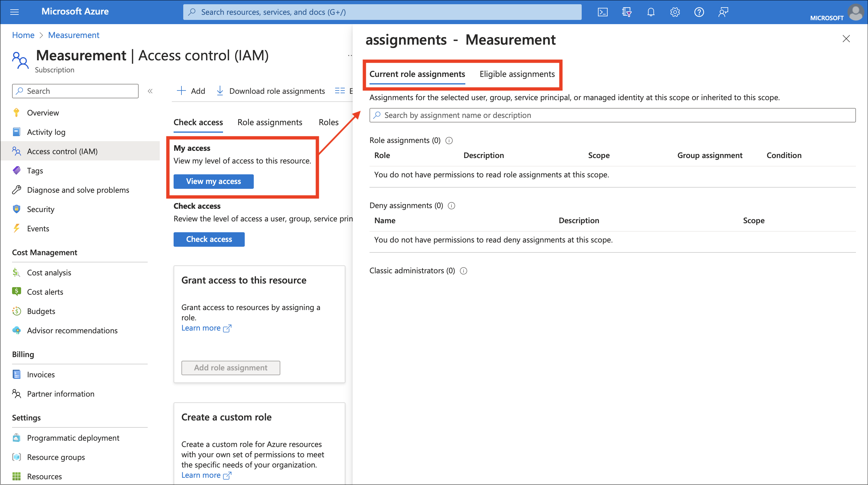The width and height of the screenshot is (868, 485).
Task: Click the Access control (IAM) icon
Action: pos(17,151)
